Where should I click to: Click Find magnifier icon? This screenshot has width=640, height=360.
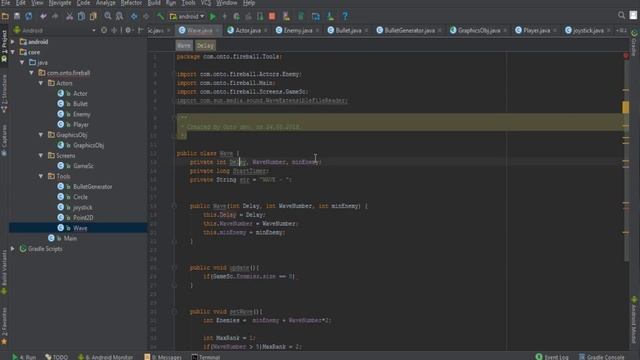pyautogui.click(x=108, y=16)
